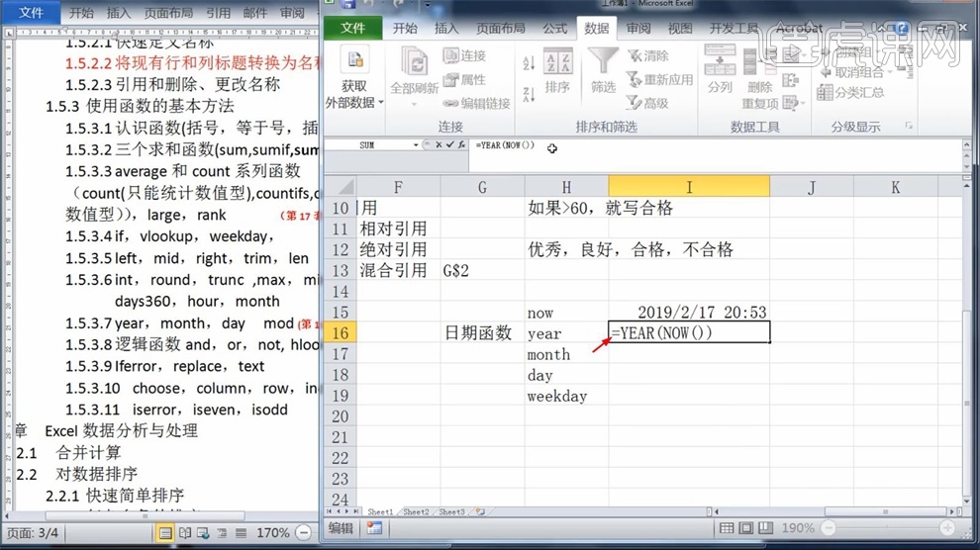Switch to Excel Formulas (公式) tab
Viewport: 980px width, 550px height.
click(x=555, y=28)
